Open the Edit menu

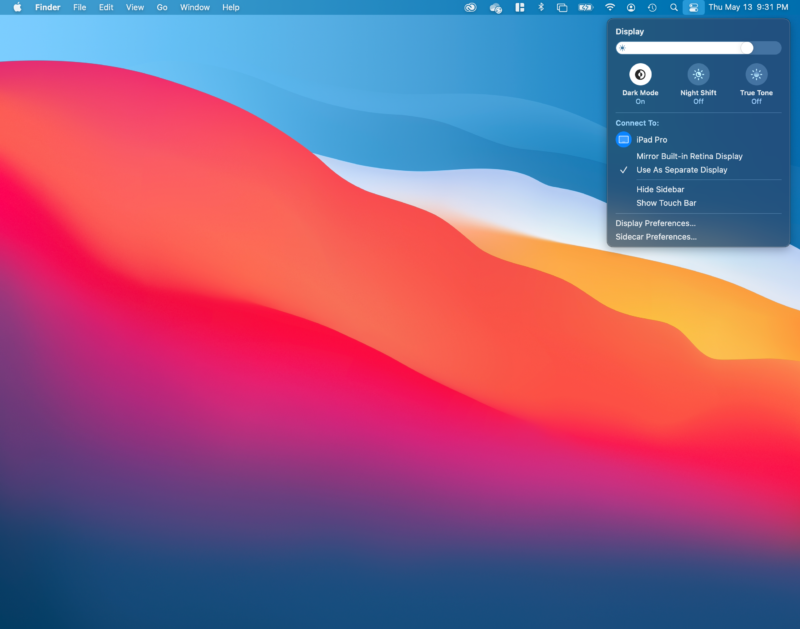pyautogui.click(x=106, y=7)
